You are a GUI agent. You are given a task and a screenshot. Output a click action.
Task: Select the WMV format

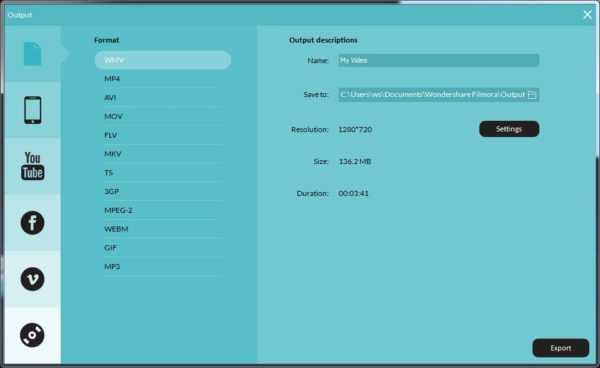click(163, 60)
